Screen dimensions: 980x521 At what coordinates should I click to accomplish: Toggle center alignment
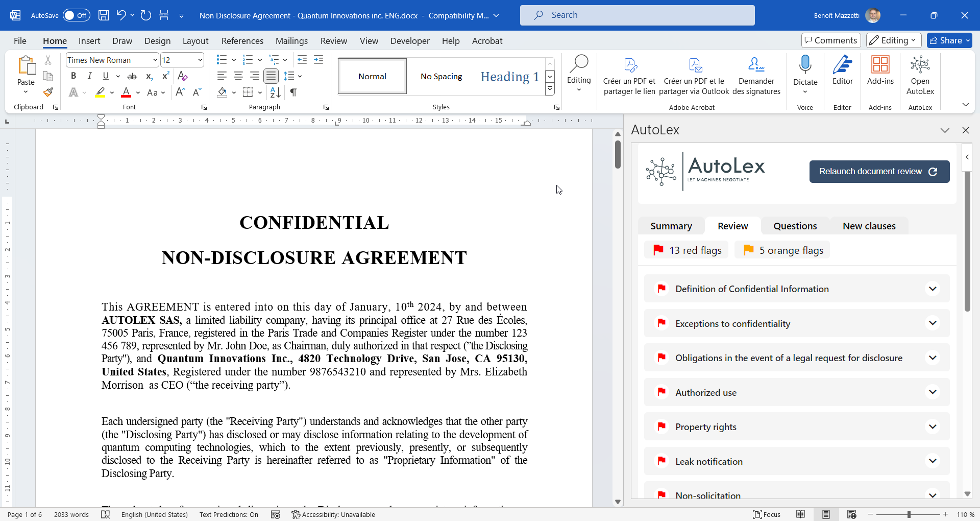point(238,76)
